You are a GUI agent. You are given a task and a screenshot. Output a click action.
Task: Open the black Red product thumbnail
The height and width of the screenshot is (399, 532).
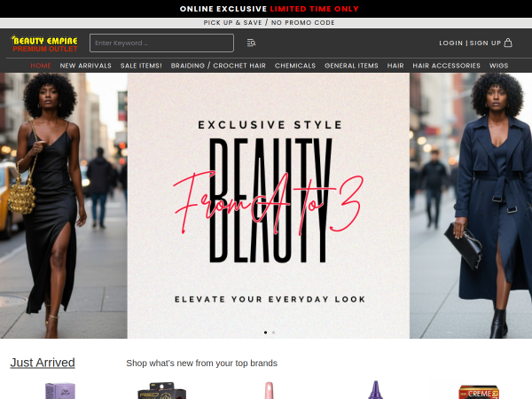coord(162,391)
